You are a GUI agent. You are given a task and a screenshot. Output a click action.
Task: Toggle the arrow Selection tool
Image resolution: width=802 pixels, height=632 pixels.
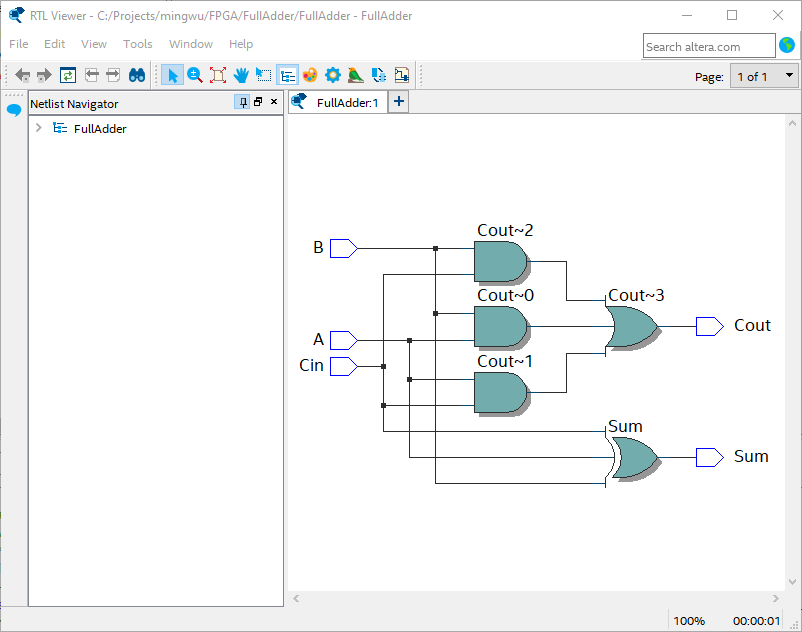point(172,75)
